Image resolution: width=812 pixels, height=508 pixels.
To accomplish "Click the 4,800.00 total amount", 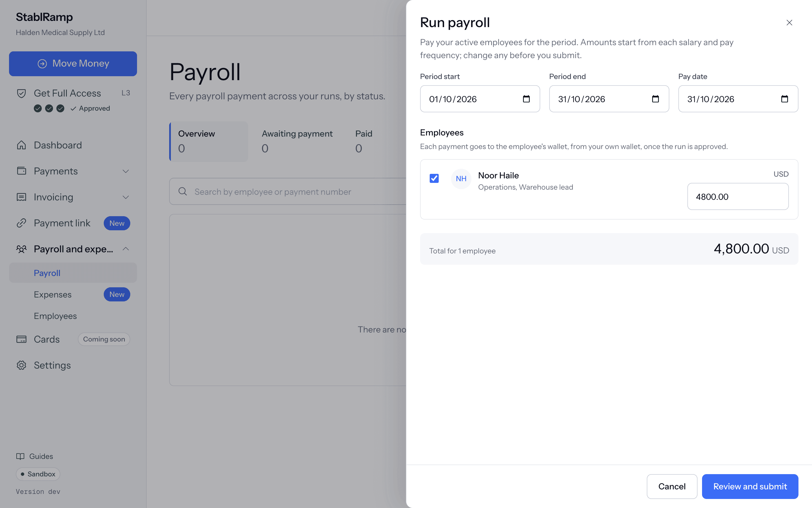I will 741,249.
